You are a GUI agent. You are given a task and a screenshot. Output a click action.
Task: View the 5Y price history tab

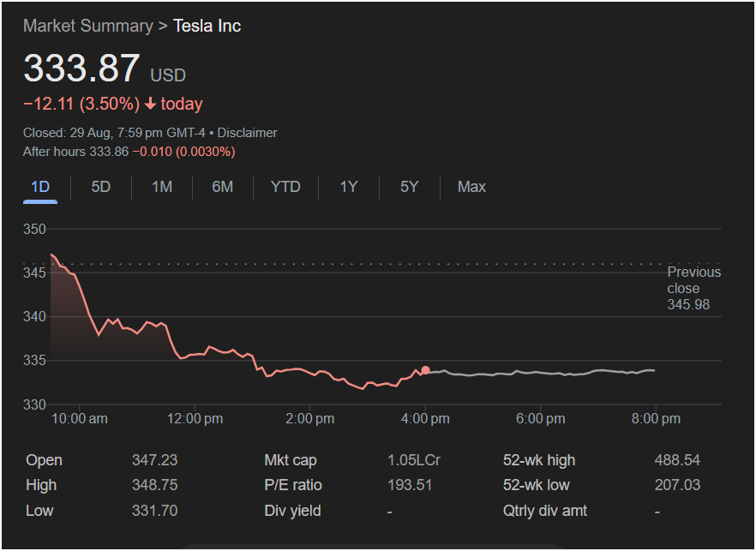click(x=409, y=187)
